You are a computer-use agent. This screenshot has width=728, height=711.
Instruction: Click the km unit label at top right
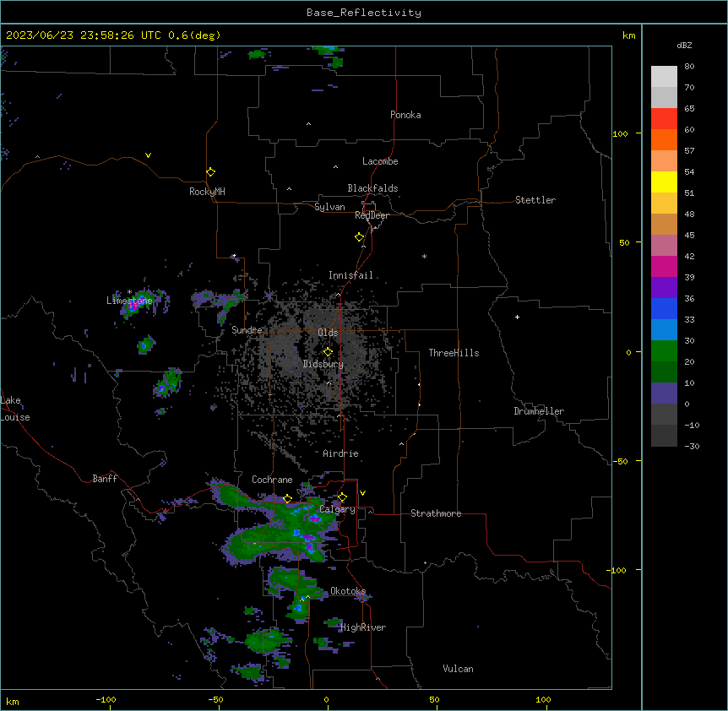[628, 35]
